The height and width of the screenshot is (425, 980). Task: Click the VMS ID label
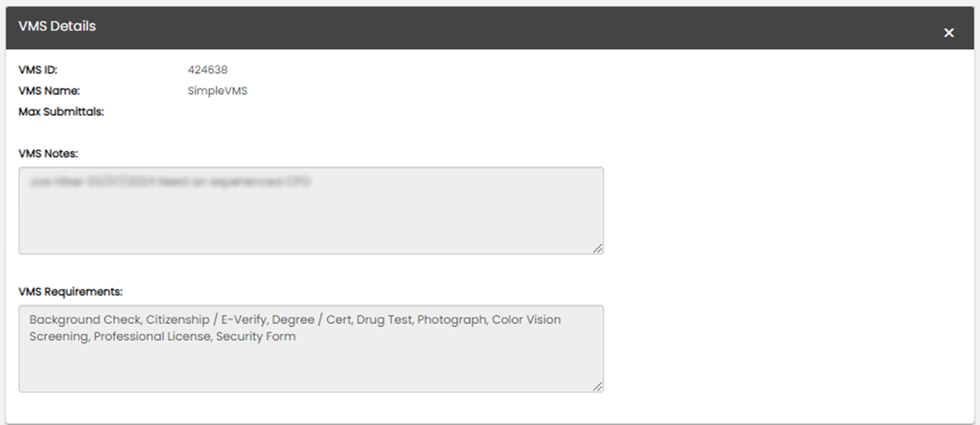click(x=38, y=70)
